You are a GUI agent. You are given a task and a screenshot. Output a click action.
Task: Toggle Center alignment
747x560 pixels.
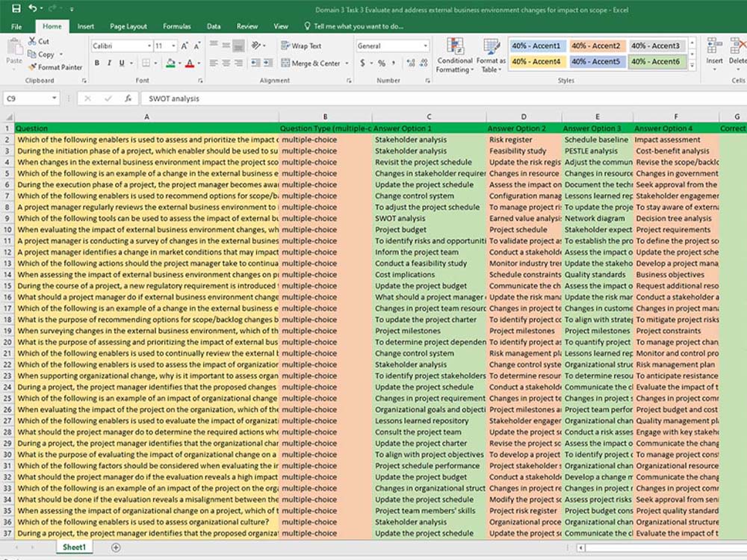pyautogui.click(x=226, y=63)
